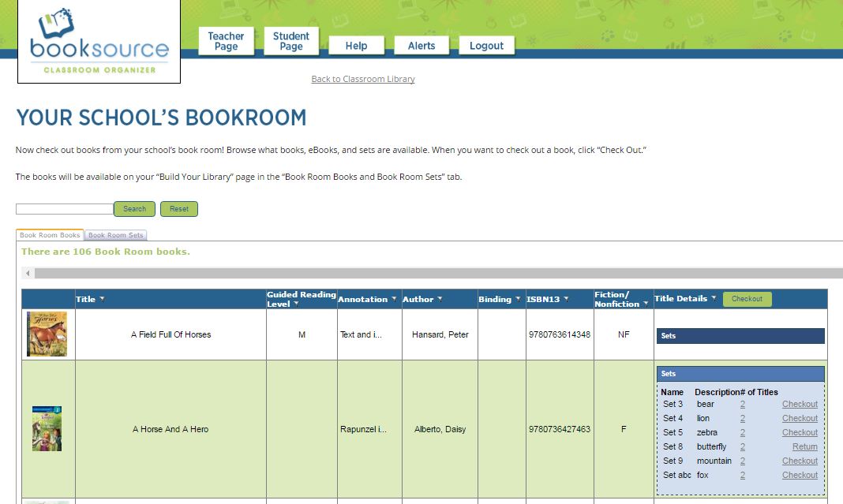Open the Binding column filter arrow
The width and height of the screenshot is (843, 504).
coord(517,299)
